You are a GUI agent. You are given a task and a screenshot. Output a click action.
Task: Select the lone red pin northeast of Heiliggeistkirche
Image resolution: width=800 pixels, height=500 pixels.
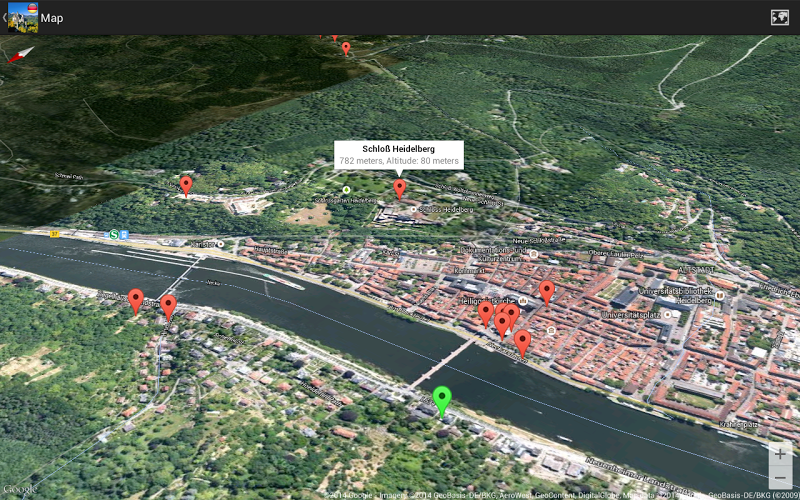(546, 293)
